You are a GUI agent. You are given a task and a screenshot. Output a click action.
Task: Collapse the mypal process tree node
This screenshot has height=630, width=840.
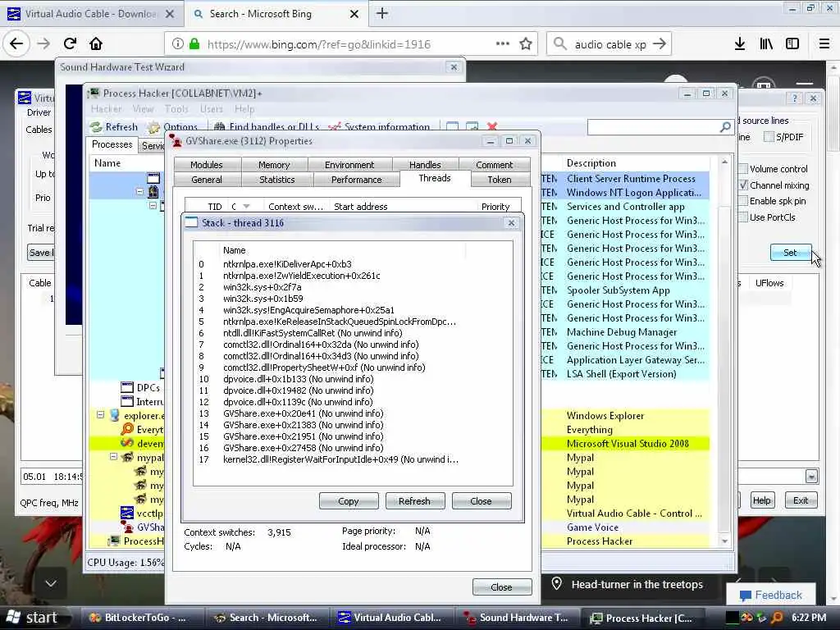pos(113,457)
